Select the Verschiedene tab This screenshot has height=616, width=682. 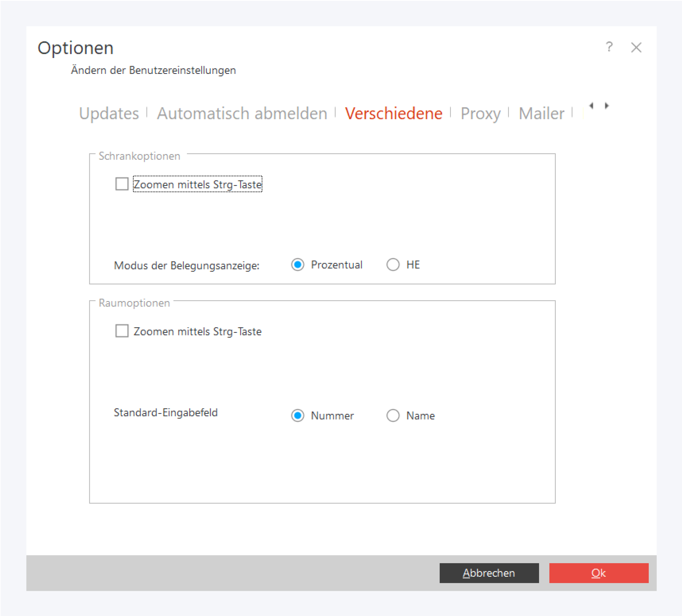(393, 113)
